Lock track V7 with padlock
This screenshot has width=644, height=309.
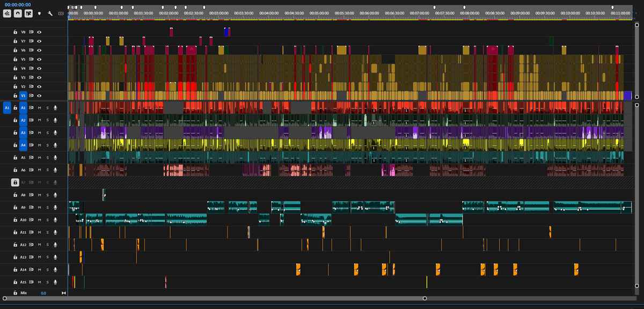point(16,41)
